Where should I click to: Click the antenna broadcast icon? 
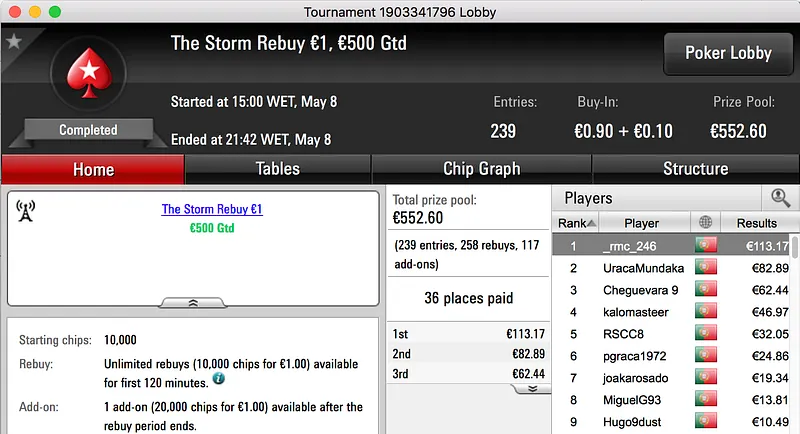[26, 210]
